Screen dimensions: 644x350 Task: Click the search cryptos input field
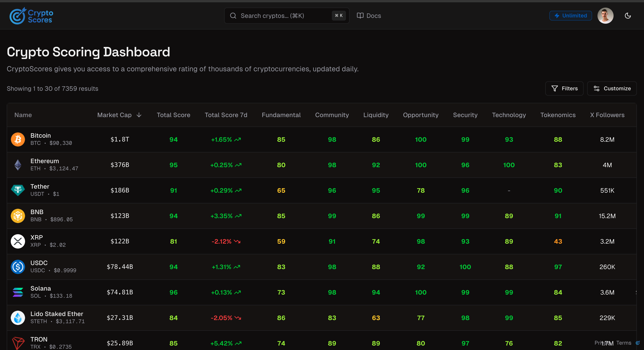pyautogui.click(x=275, y=15)
